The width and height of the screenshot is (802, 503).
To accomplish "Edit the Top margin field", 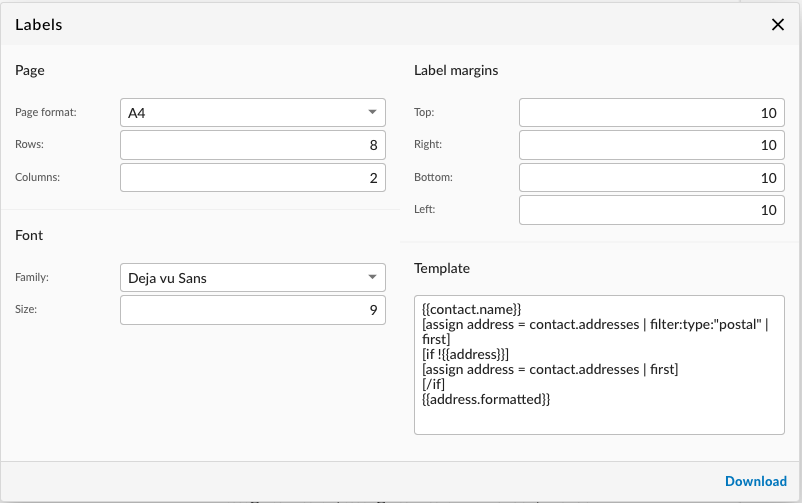I will 652,113.
